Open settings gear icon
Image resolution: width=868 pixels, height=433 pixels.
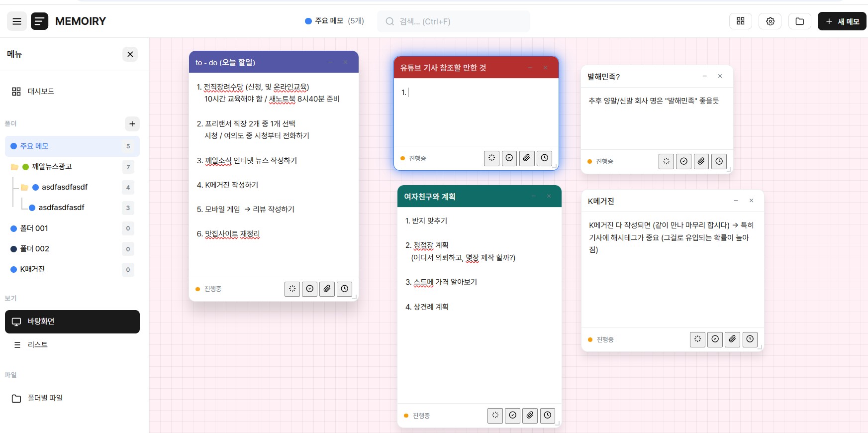click(770, 21)
